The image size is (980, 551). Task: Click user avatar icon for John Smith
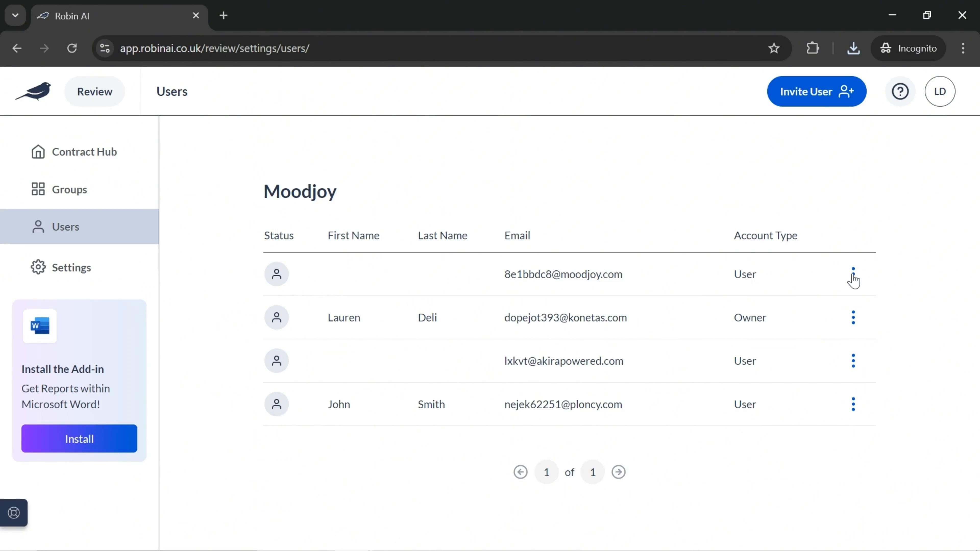[x=276, y=404]
